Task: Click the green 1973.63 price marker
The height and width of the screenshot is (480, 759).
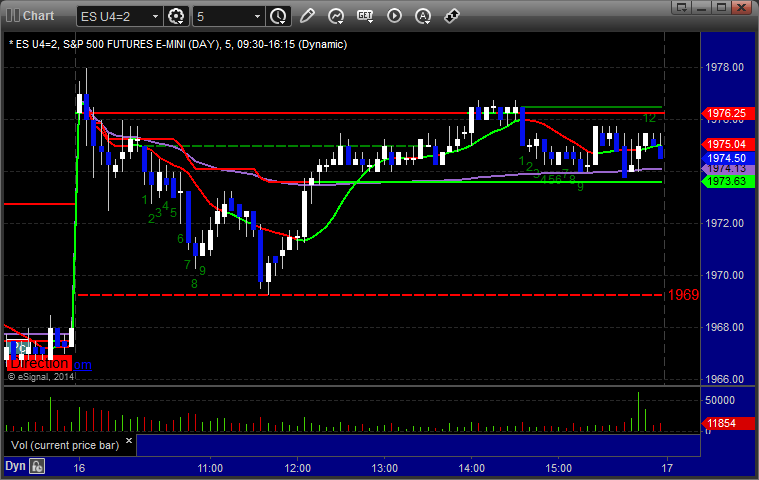Action: click(x=728, y=181)
